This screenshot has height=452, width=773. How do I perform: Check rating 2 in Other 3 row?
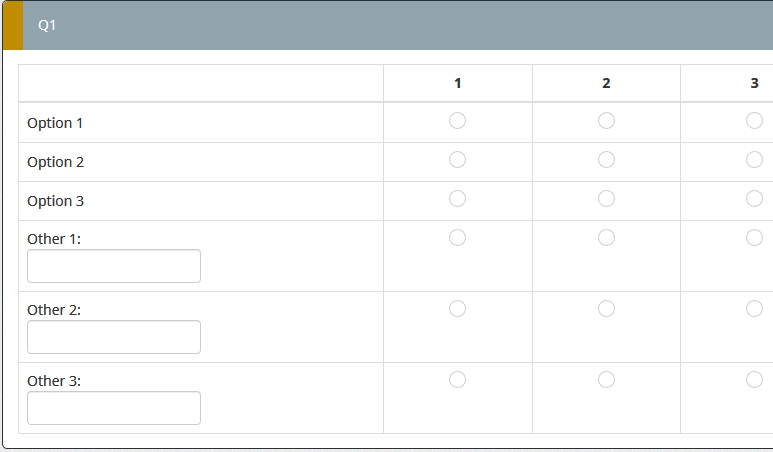(606, 380)
